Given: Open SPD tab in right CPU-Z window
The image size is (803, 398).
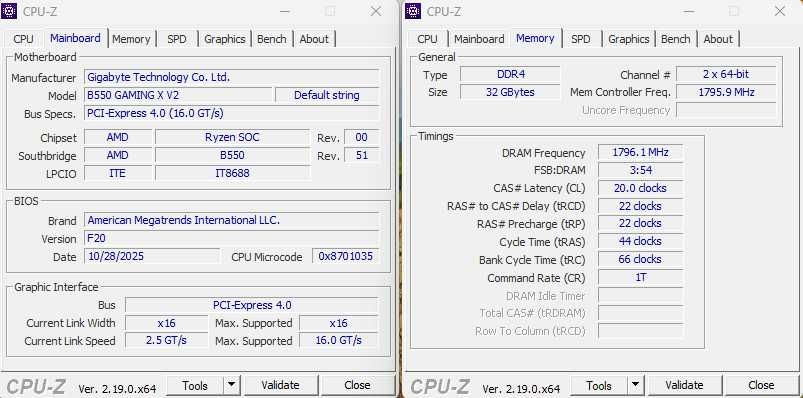Looking at the screenshot, I should click(x=580, y=39).
